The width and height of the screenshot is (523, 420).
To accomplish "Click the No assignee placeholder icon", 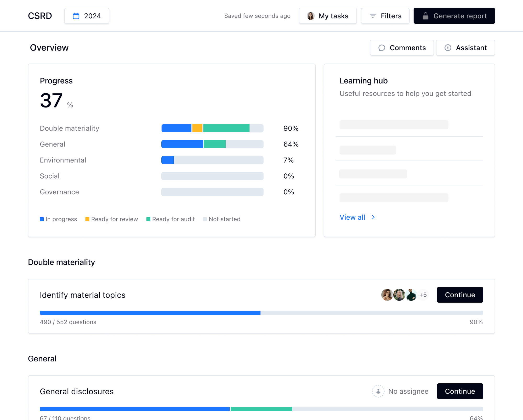I will coord(378,391).
